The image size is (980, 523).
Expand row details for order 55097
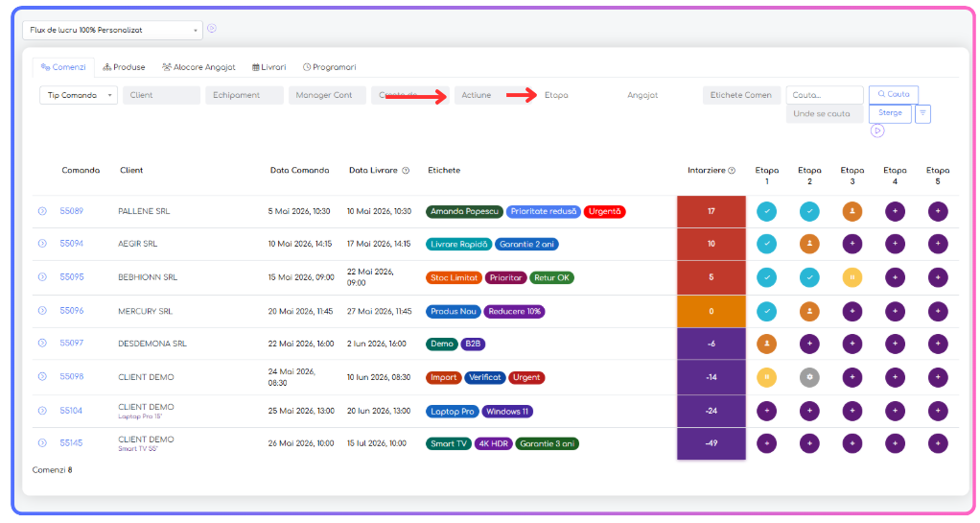tap(42, 343)
